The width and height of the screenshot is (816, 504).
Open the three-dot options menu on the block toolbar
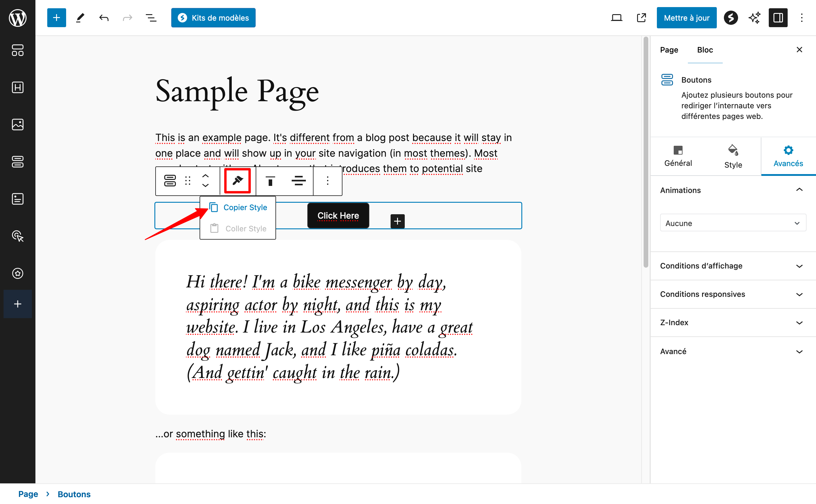click(x=327, y=181)
